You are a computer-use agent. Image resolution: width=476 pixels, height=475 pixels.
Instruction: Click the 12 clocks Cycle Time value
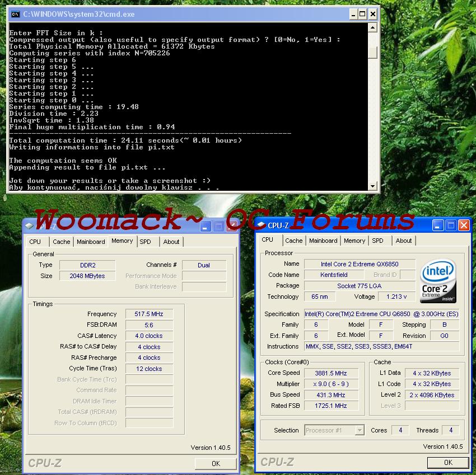[149, 369]
